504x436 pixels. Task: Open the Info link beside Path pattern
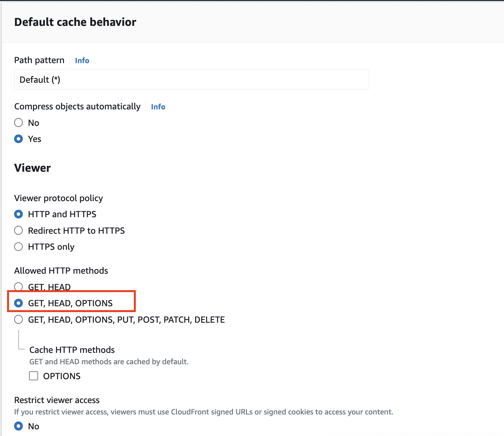(x=82, y=60)
